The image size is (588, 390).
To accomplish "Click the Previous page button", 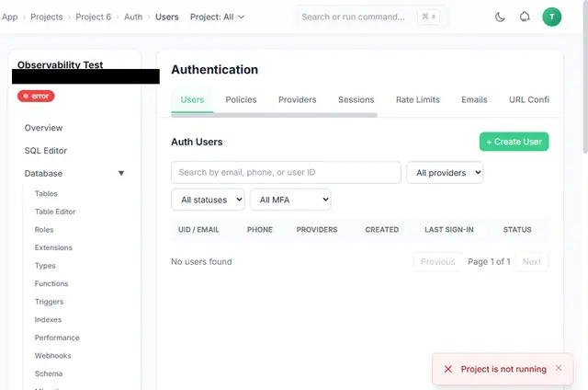I will [x=437, y=261].
